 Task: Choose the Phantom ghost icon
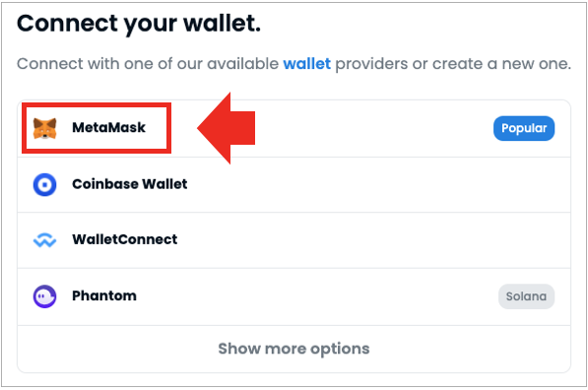pyautogui.click(x=44, y=296)
